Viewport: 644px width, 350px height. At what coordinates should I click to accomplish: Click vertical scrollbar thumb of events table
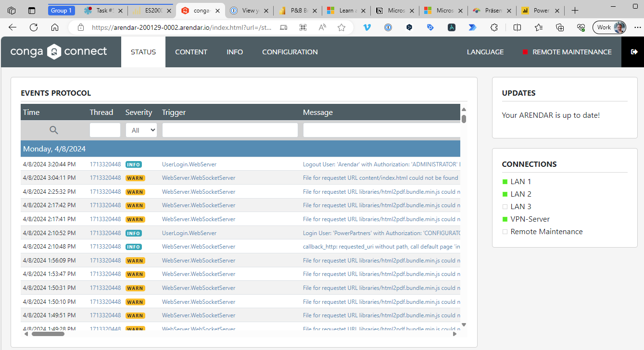click(x=464, y=119)
